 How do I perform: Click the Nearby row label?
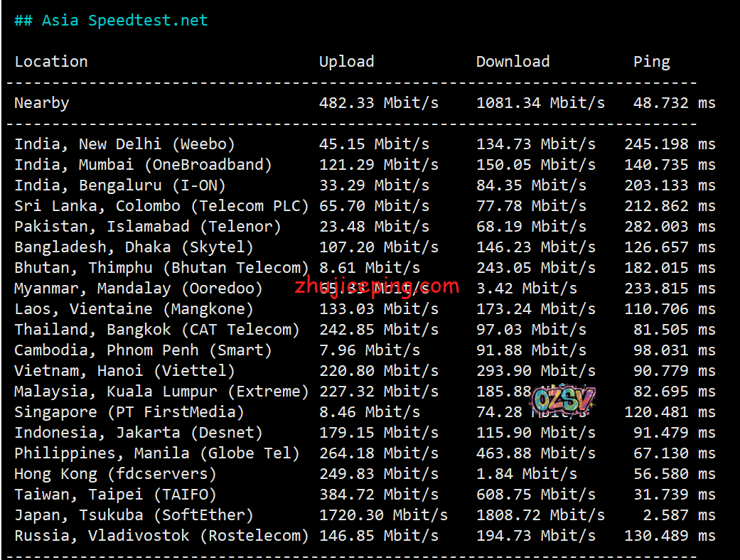click(42, 103)
